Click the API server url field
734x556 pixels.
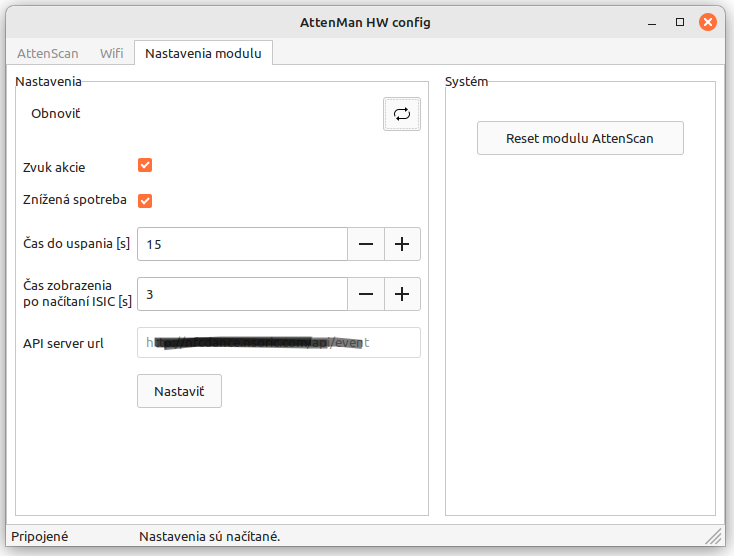point(279,343)
